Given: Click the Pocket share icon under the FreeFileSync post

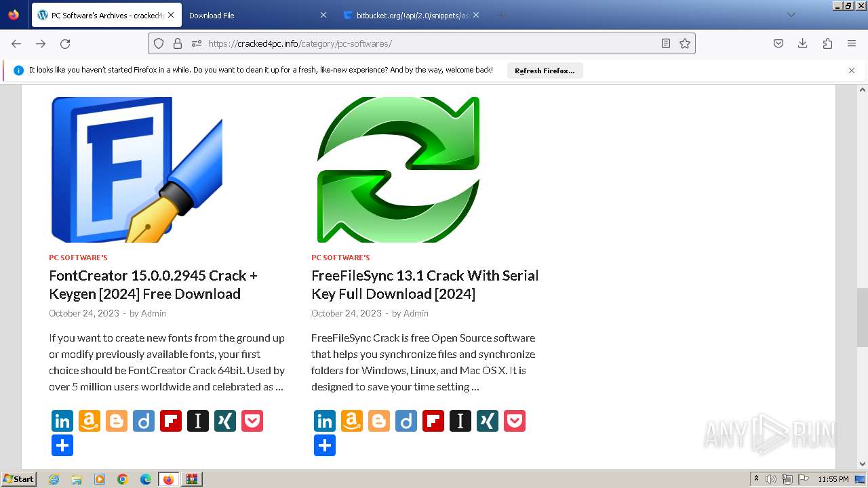Looking at the screenshot, I should pyautogui.click(x=515, y=421).
